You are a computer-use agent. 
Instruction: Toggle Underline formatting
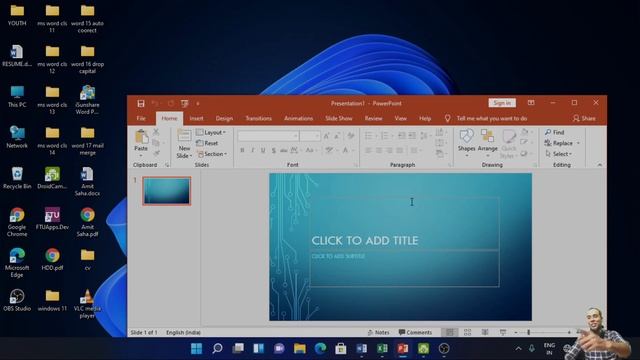pos(263,150)
